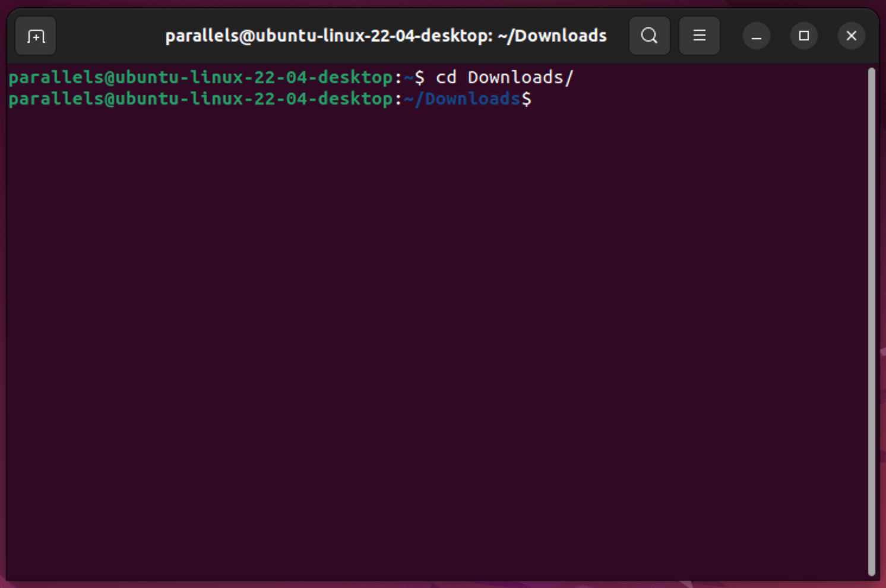Viewport: 886px width, 588px height.
Task: Open terminal options via the hamburger icon
Action: (x=699, y=36)
